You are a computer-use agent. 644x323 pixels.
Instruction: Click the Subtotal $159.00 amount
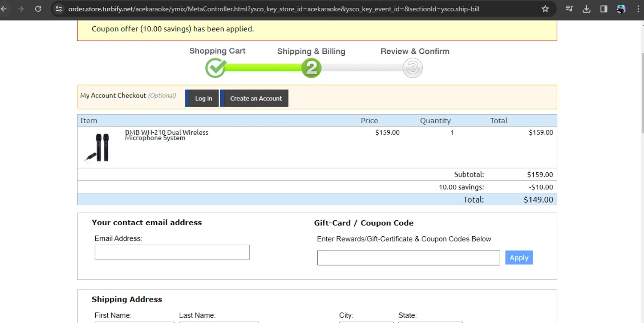point(540,174)
